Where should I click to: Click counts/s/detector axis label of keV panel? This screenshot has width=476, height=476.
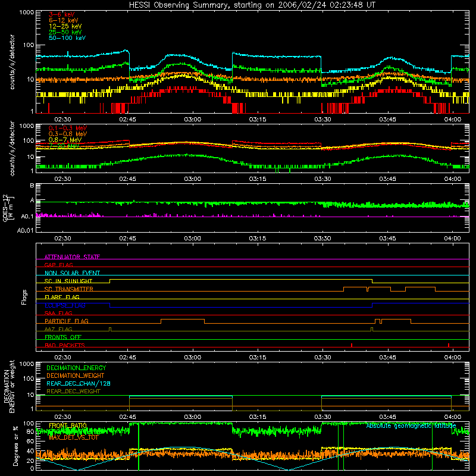tap(12, 62)
